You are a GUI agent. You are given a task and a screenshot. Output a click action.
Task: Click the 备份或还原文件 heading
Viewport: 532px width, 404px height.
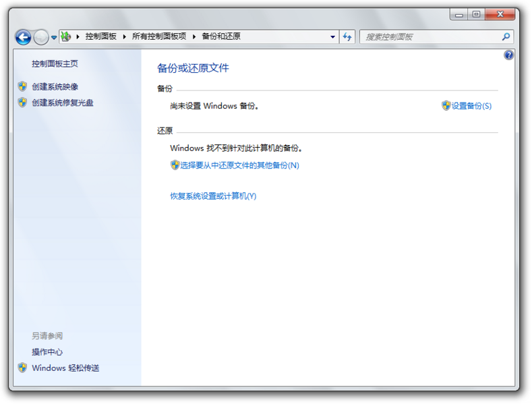click(x=193, y=68)
